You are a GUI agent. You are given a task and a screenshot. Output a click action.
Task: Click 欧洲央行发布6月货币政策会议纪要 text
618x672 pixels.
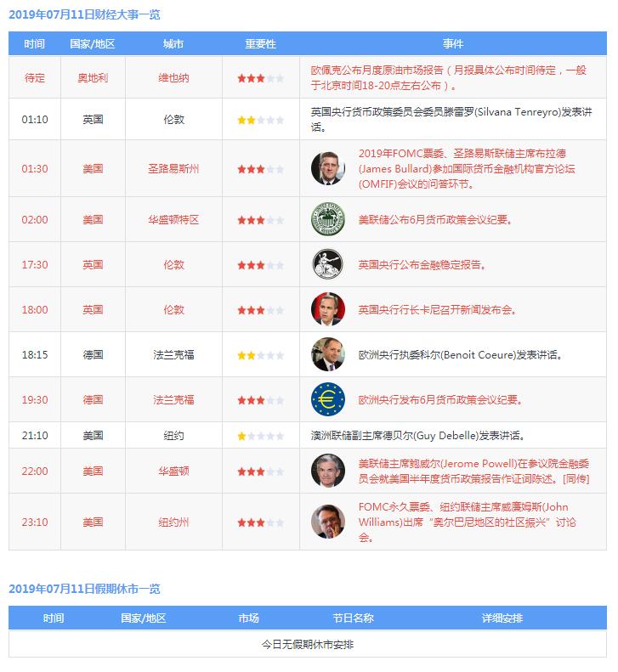point(440,400)
